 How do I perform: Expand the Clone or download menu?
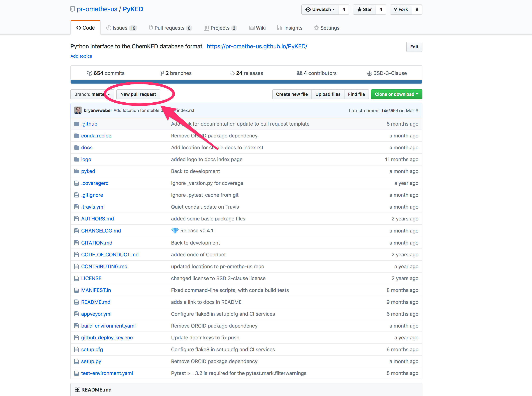pyautogui.click(x=397, y=94)
